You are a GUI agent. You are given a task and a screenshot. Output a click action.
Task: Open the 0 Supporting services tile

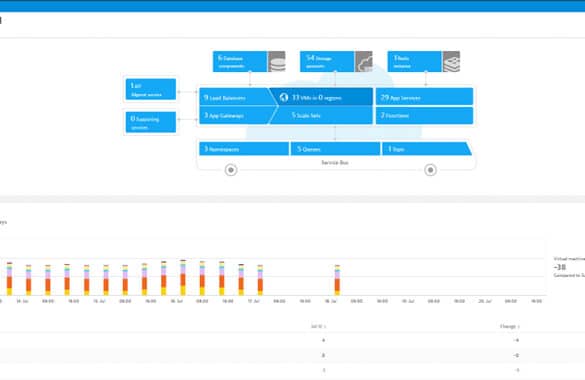click(x=151, y=122)
